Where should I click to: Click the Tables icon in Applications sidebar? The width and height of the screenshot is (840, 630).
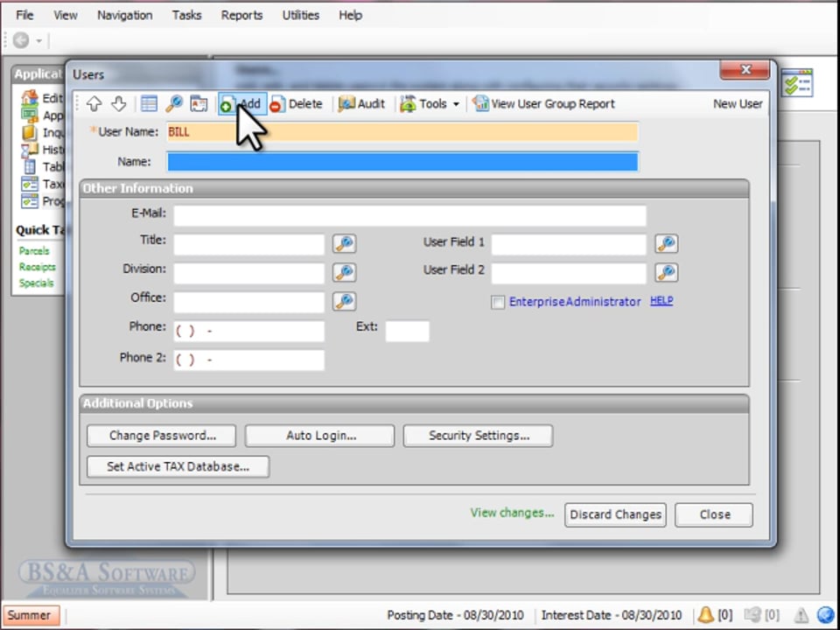click(x=30, y=166)
